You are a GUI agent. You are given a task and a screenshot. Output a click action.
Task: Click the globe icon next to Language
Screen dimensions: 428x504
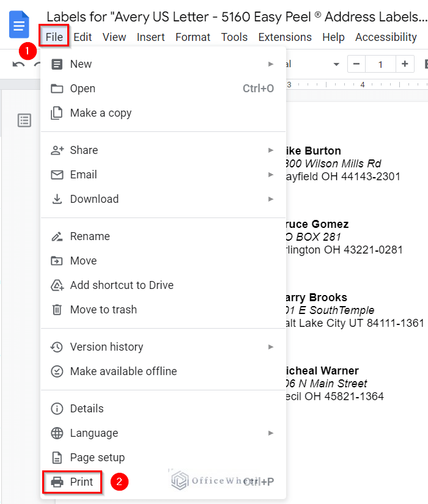click(57, 433)
